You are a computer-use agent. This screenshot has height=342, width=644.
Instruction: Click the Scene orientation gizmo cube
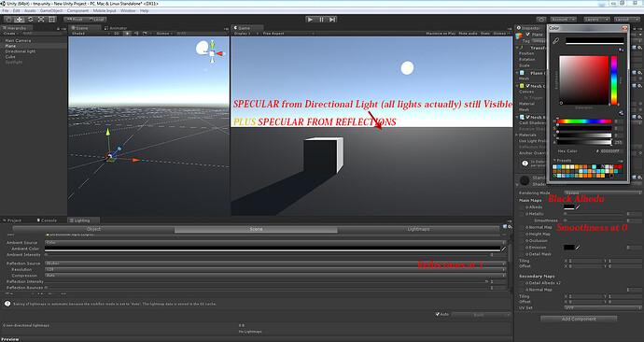(212, 53)
